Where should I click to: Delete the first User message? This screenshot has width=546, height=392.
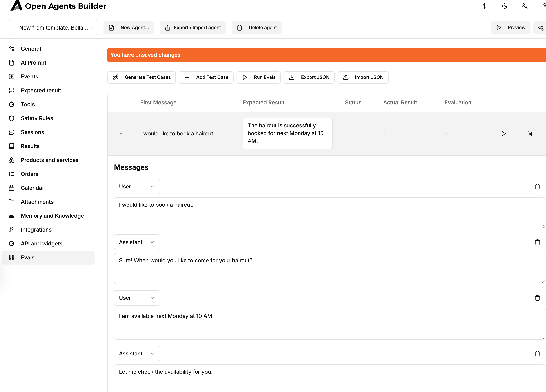[x=537, y=187]
